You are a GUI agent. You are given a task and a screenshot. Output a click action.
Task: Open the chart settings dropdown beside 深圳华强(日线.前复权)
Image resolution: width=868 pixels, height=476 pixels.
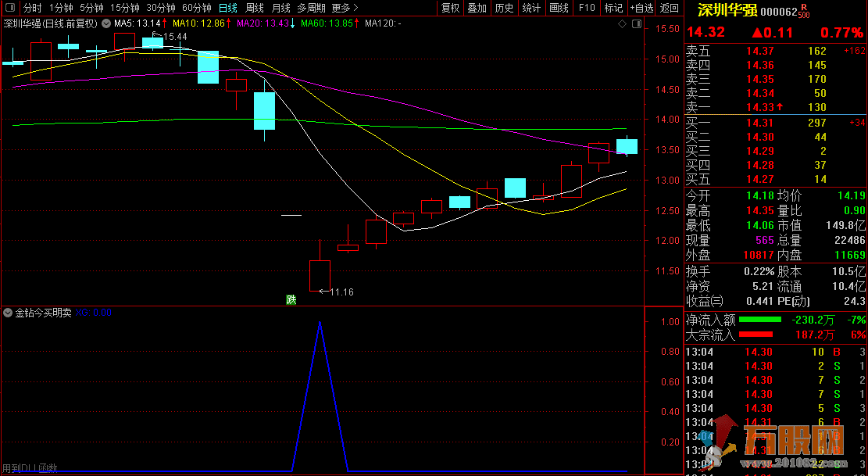point(105,23)
